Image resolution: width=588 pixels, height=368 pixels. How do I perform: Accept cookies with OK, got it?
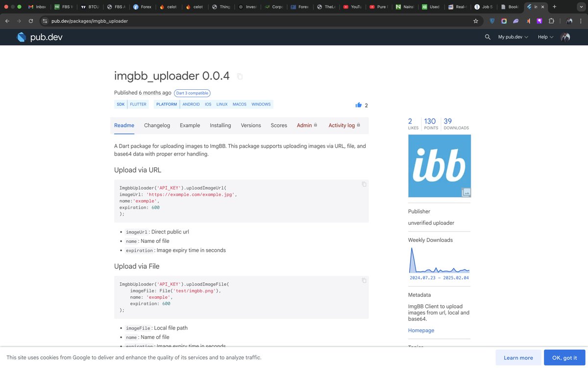point(564,358)
